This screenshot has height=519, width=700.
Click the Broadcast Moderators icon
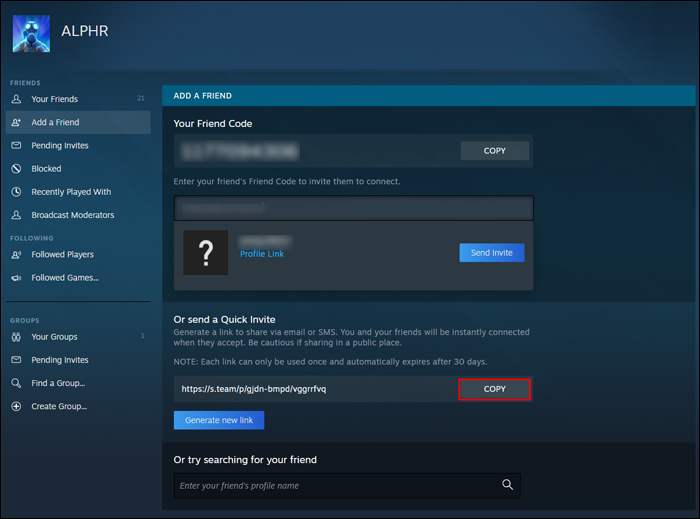pyautogui.click(x=16, y=215)
